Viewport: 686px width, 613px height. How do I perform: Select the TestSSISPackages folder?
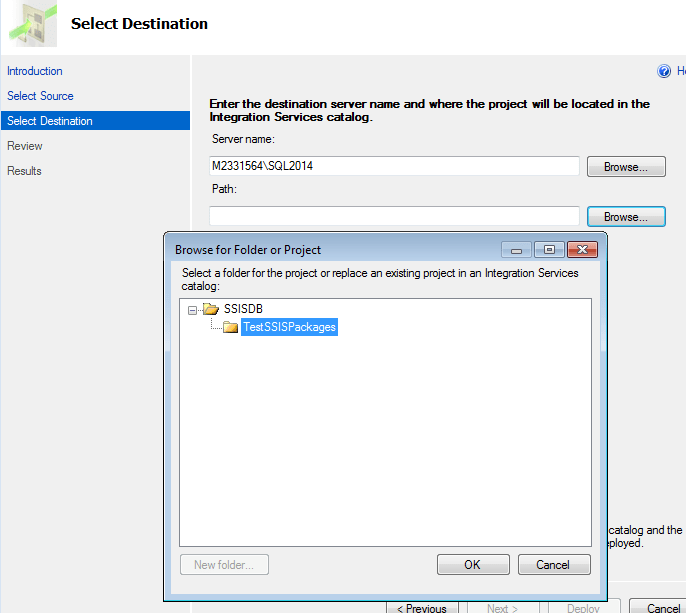click(x=289, y=327)
